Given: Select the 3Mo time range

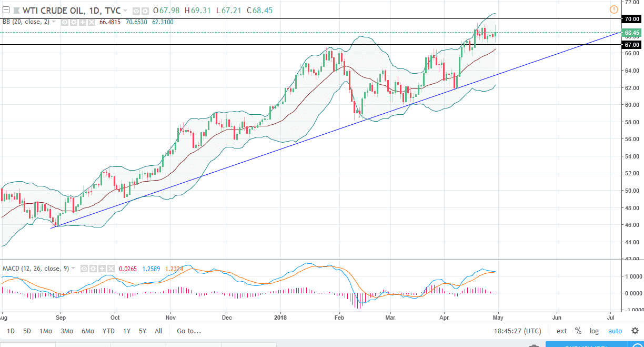Looking at the screenshot, I should (66, 331).
